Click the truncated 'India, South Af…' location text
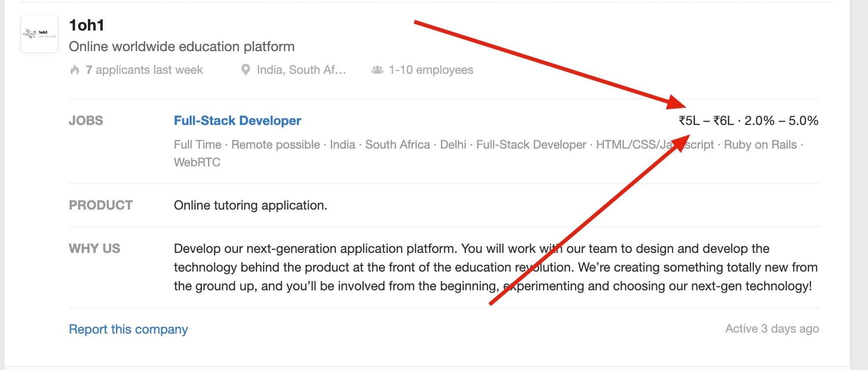The width and height of the screenshot is (868, 370). 301,70
